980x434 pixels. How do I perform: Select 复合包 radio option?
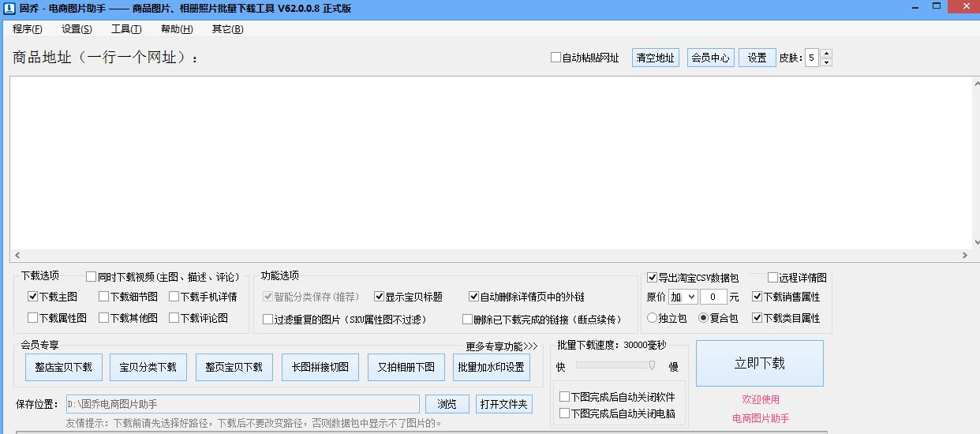coord(703,318)
